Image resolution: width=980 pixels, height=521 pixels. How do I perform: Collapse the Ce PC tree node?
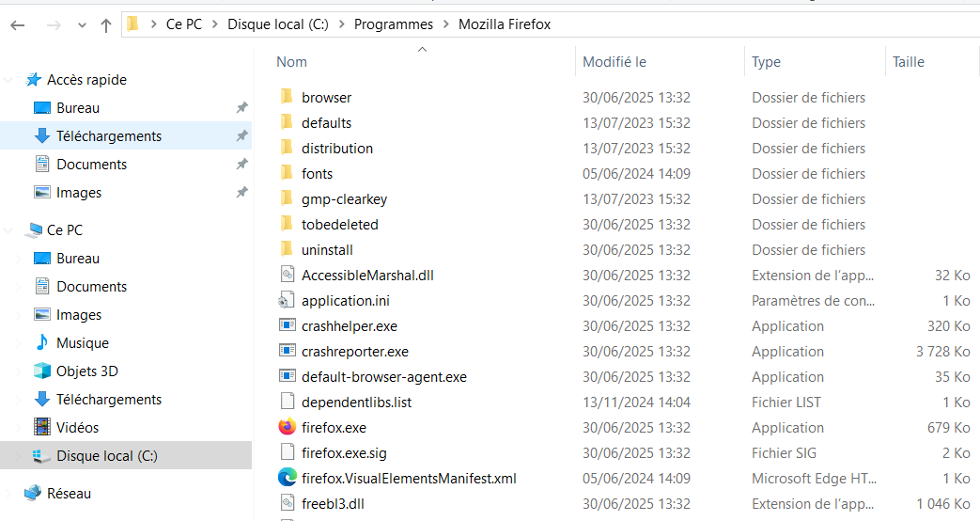tap(8, 230)
